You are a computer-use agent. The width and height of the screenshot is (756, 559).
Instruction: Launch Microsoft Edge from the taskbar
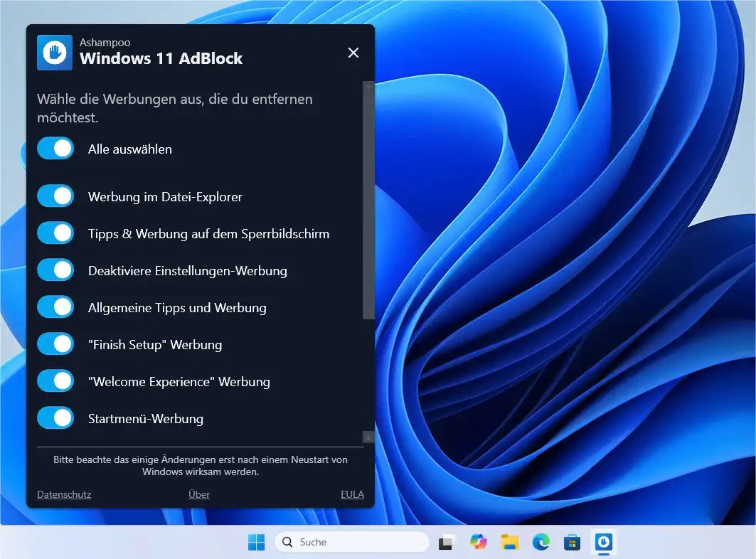[541, 542]
